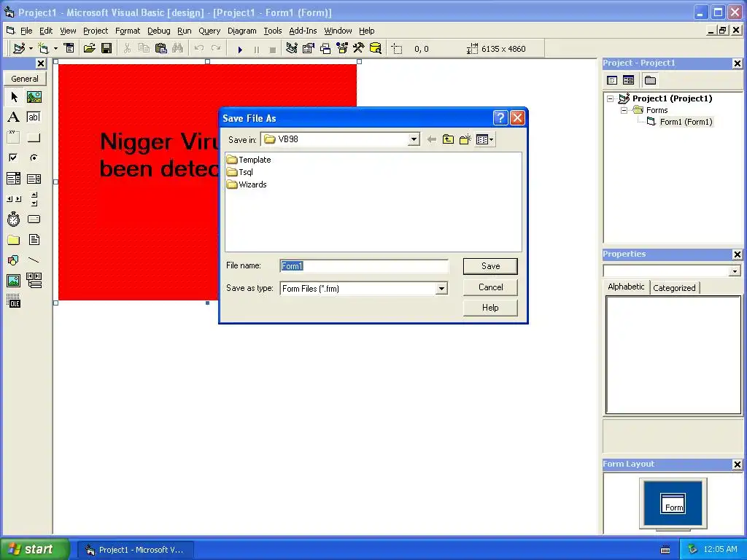Click the Project Explorer toolbar icon
Image resolution: width=747 pixels, height=560 pixels.
[x=292, y=49]
